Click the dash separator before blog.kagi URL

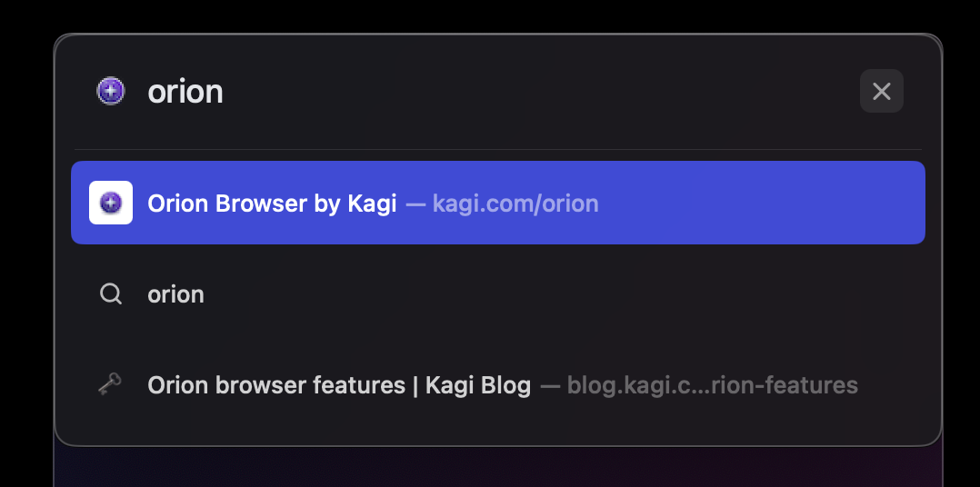point(550,385)
